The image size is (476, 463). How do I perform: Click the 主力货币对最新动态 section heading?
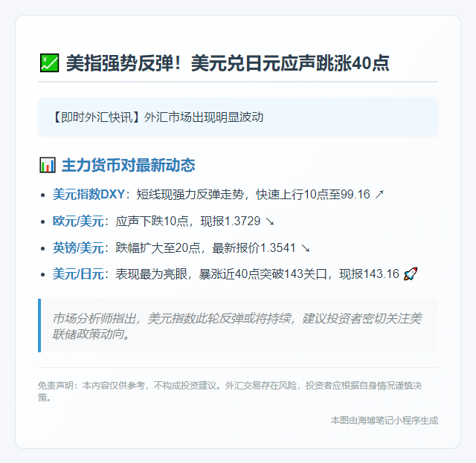[128, 165]
